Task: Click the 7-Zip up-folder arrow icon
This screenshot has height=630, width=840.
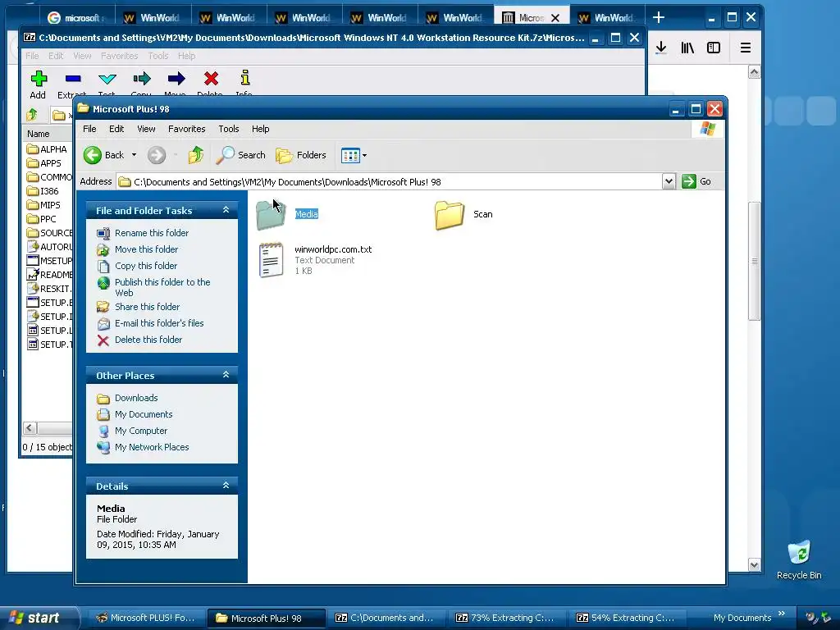Action: pyautogui.click(x=32, y=114)
